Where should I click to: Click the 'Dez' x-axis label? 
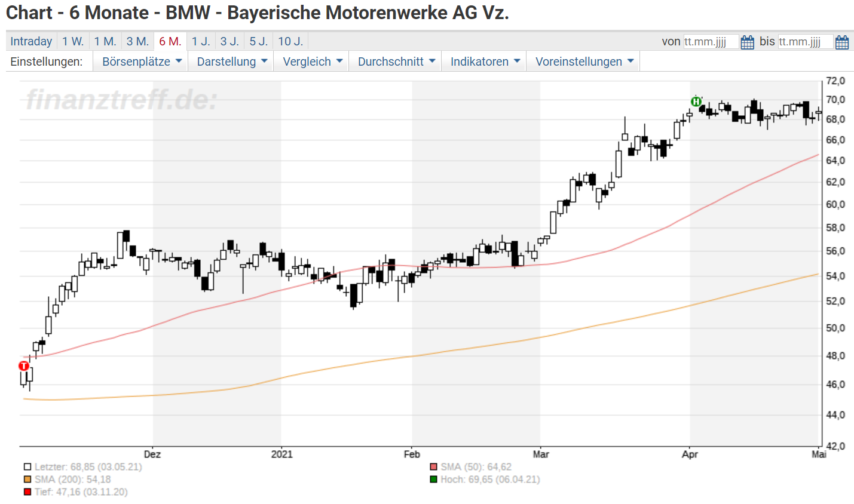(152, 454)
